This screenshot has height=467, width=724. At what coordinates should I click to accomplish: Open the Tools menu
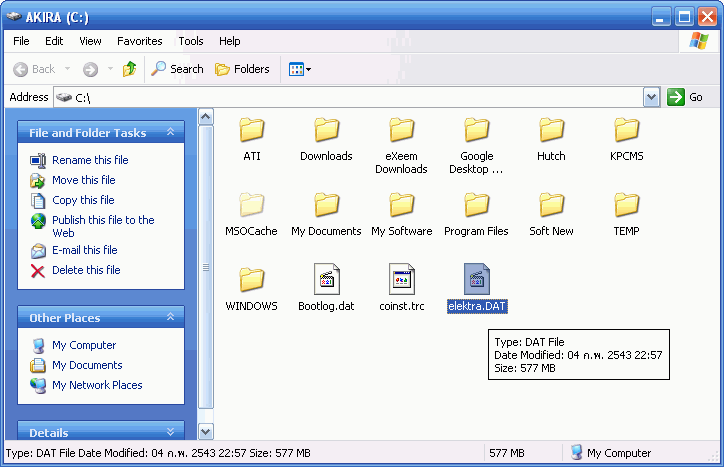click(x=191, y=41)
